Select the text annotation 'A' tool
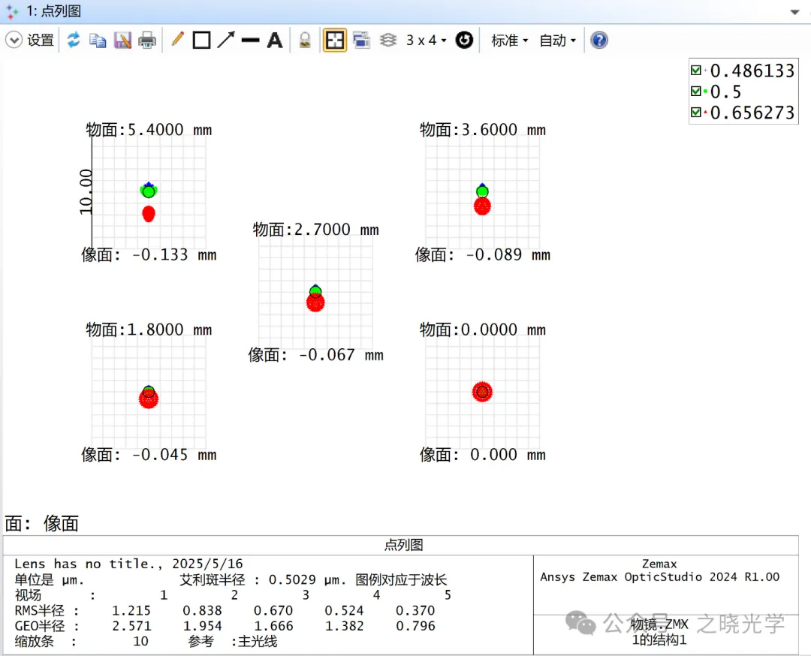The height and width of the screenshot is (656, 811). pyautogui.click(x=274, y=40)
